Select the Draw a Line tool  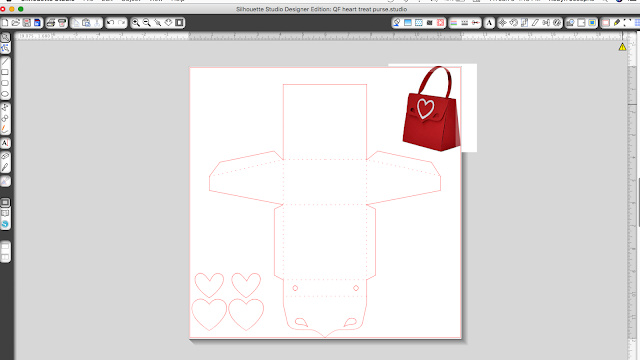[x=5, y=62]
